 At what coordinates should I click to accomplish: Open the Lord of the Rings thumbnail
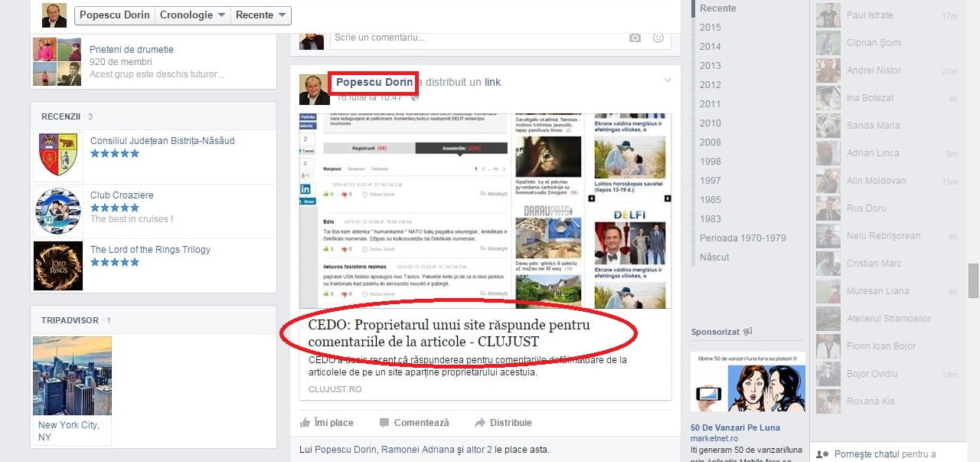coord(58,266)
